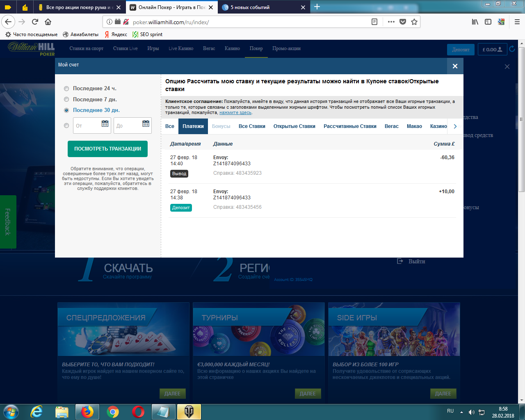The image size is (525, 420).
Task: Switch to the Бонусы tab
Action: coord(221,126)
